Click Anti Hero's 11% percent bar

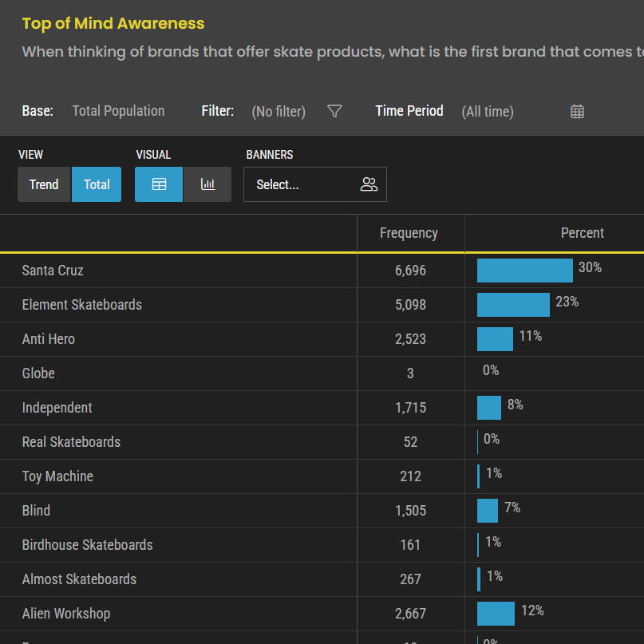495,339
